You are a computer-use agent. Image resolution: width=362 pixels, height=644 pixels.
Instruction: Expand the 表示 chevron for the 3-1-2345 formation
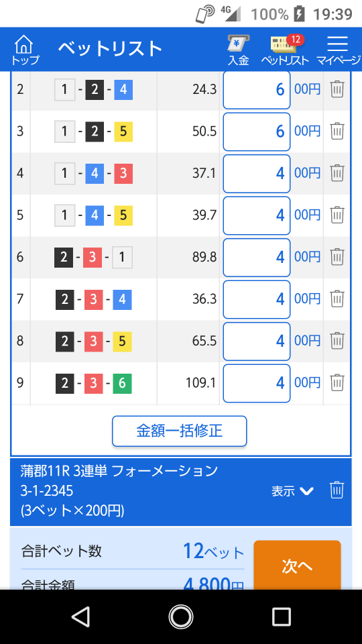coord(293,491)
